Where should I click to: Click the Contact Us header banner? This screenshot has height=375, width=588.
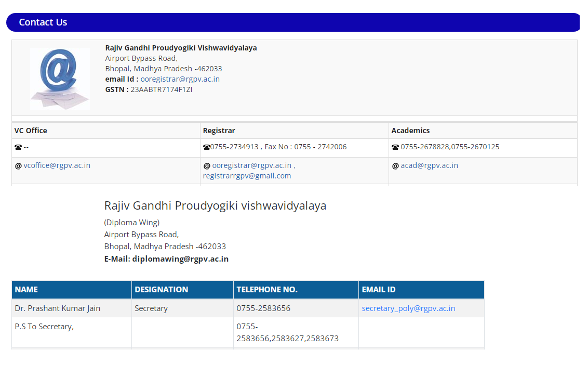pos(293,22)
